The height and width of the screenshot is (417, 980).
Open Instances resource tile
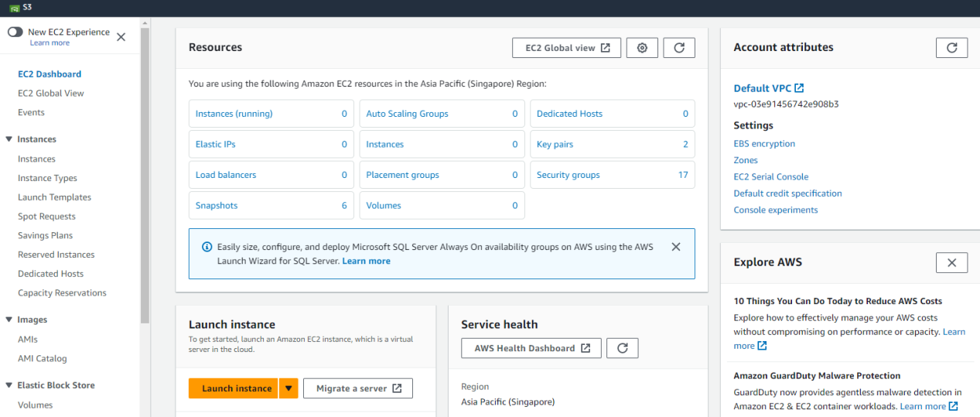(x=442, y=144)
